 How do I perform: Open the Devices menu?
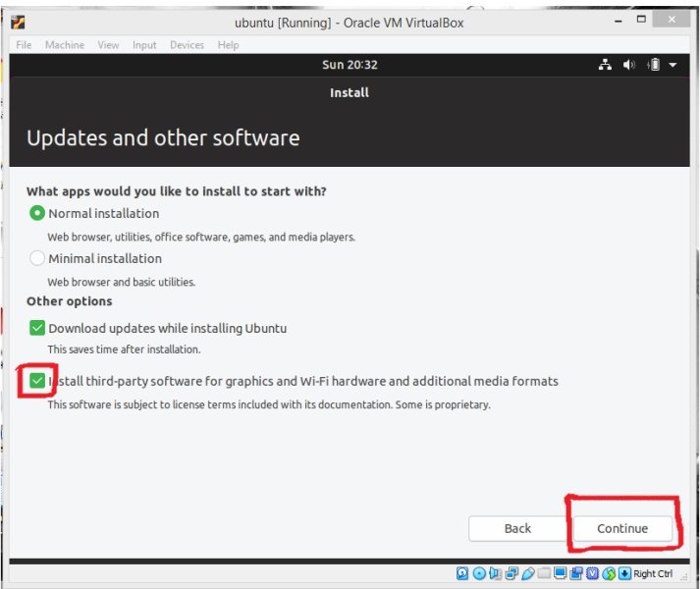pos(188,45)
